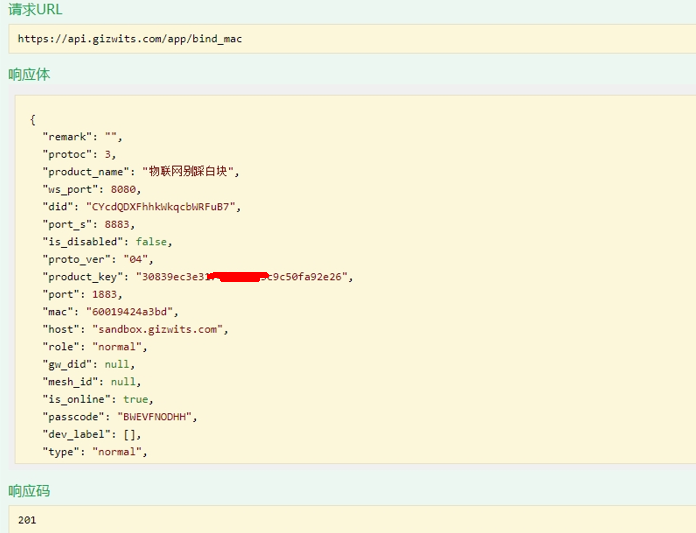
Task: Click the "ws_port": 8080 line
Action: click(x=91, y=190)
